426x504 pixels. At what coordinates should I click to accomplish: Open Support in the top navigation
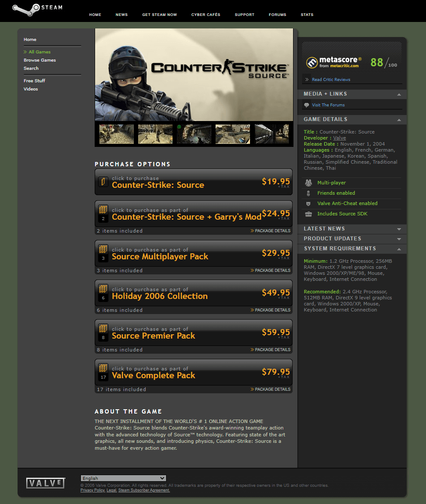[x=244, y=15]
